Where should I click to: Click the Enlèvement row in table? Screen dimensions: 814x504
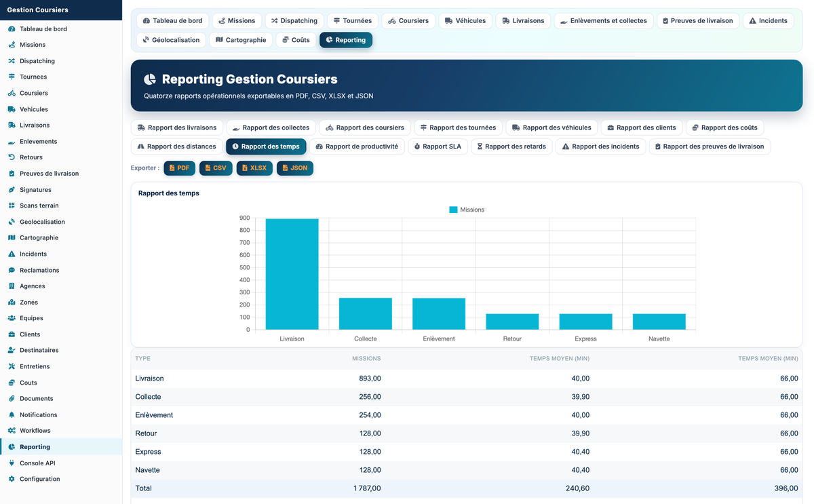click(x=467, y=415)
